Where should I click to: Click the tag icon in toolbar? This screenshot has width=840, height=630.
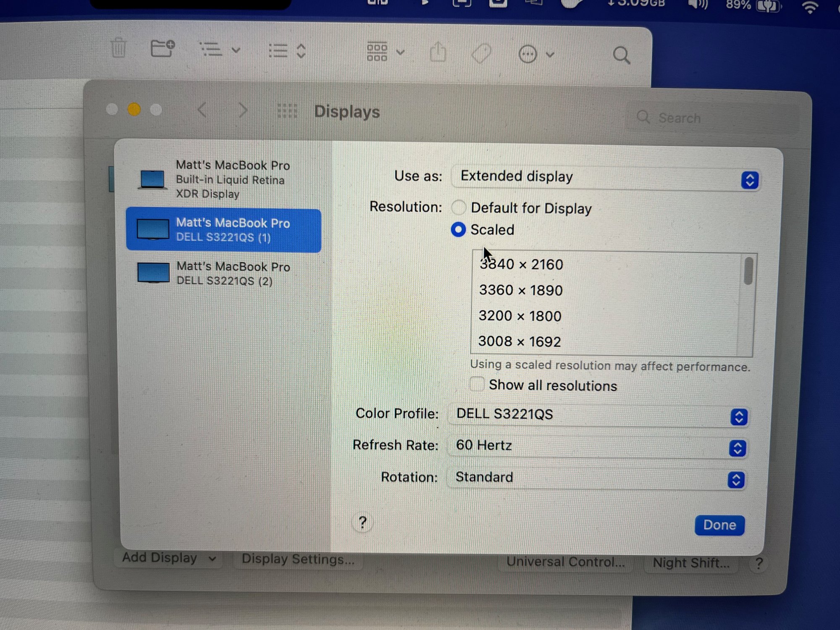click(481, 54)
